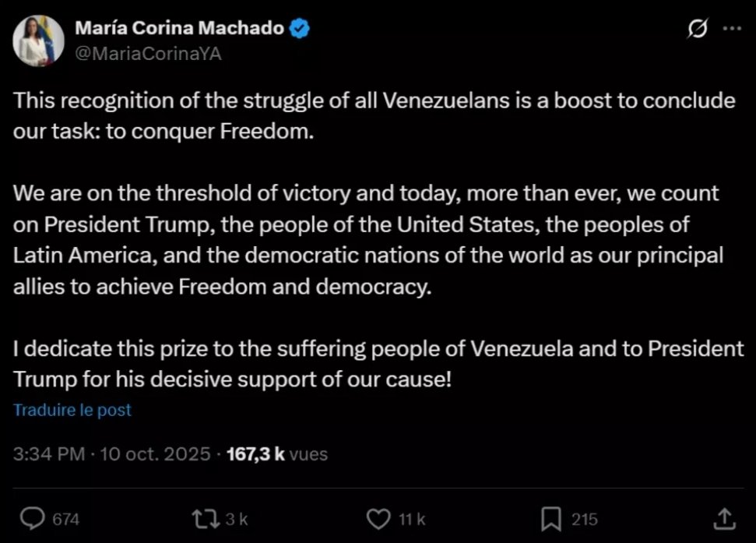Bookmark this post via the bookmark icon
Viewport: 756px width, 543px height.
pos(551,518)
